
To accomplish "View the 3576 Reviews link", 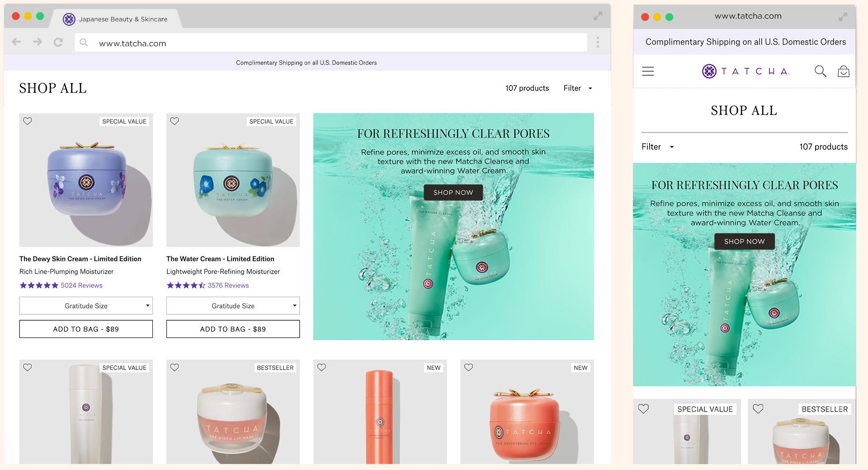I will [228, 285].
